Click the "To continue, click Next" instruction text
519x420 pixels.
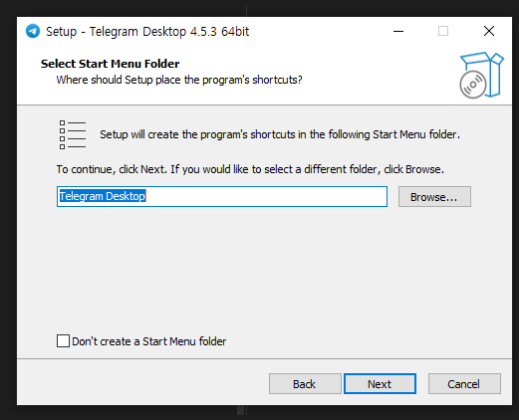click(x=250, y=169)
